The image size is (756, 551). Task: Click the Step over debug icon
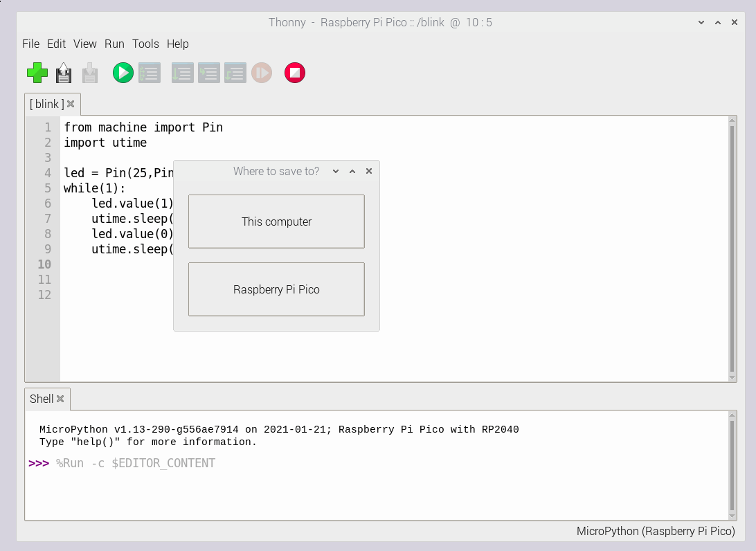(182, 73)
